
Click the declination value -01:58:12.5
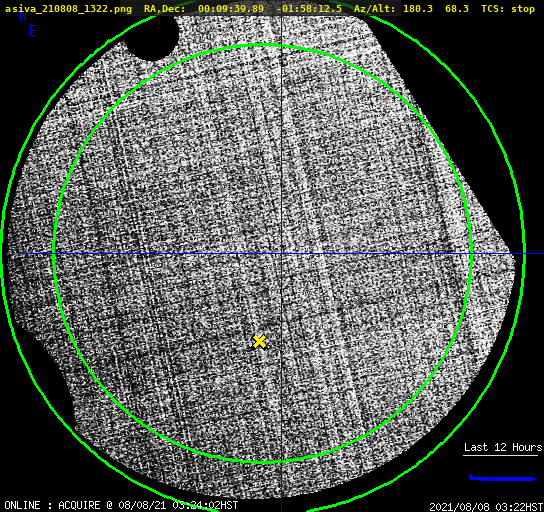coord(309,9)
